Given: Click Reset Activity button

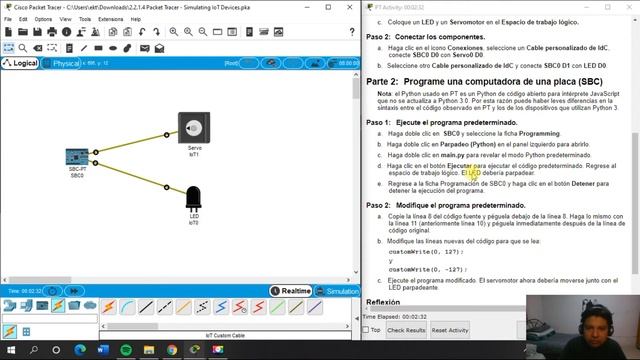Looking at the screenshot, I should click(x=450, y=330).
